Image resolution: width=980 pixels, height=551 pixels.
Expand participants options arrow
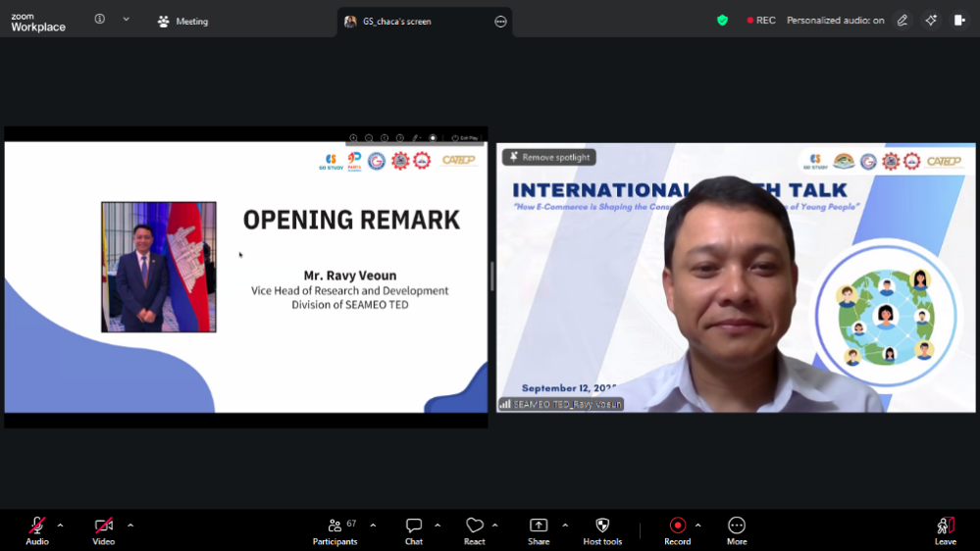pyautogui.click(x=373, y=526)
